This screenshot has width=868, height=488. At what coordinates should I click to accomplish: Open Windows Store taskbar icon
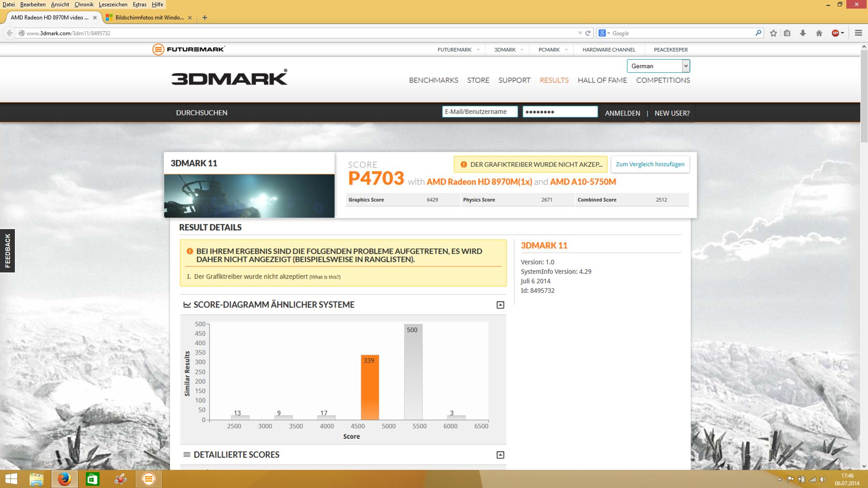tap(92, 479)
